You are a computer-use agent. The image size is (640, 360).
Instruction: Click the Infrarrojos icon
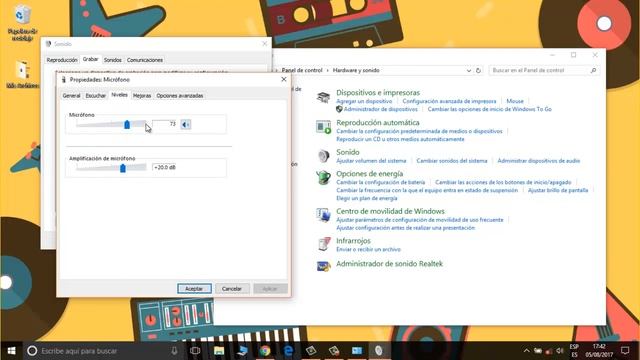pyautogui.click(x=323, y=244)
